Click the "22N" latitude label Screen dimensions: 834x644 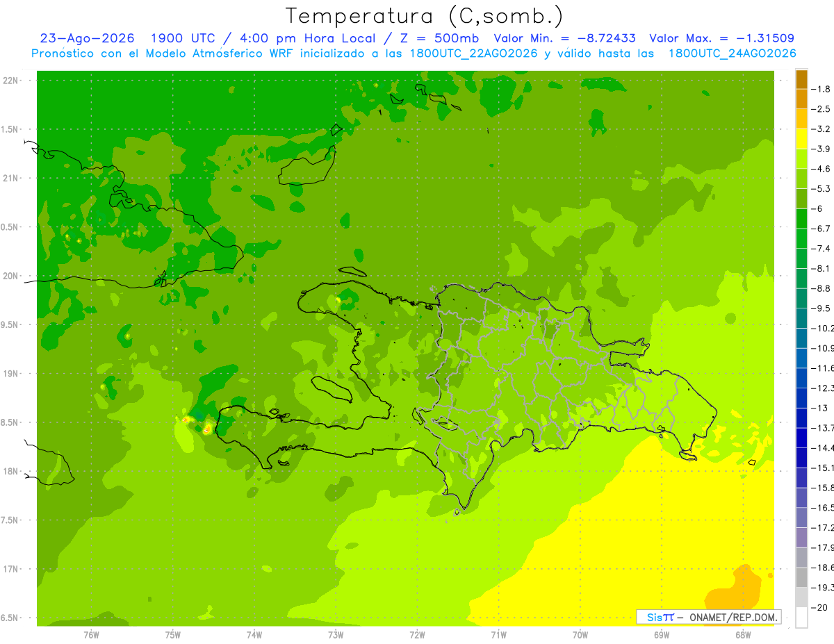tap(11, 81)
